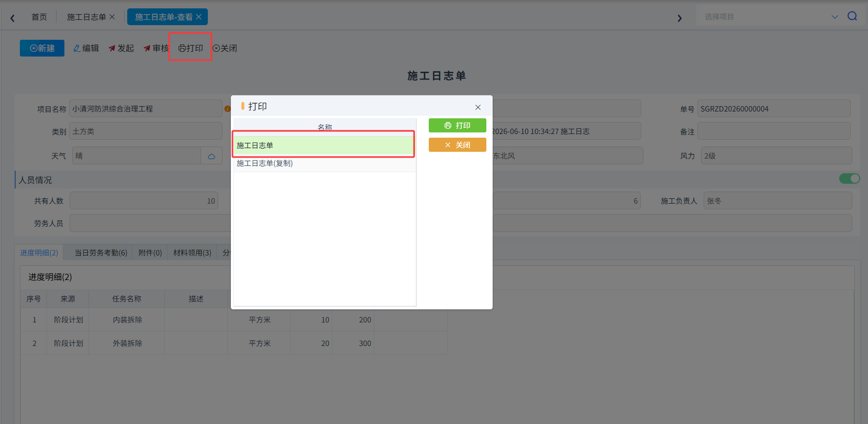Click the 打印 toolbar item

(191, 48)
